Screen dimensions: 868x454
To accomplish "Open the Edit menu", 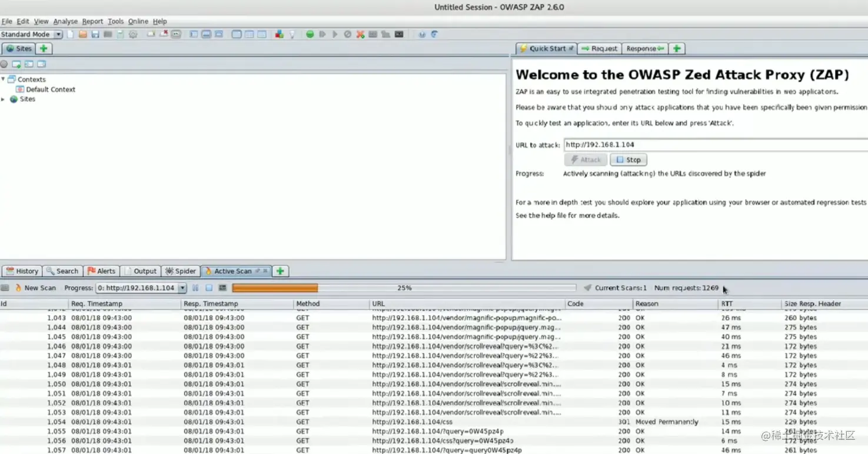I will [x=23, y=21].
